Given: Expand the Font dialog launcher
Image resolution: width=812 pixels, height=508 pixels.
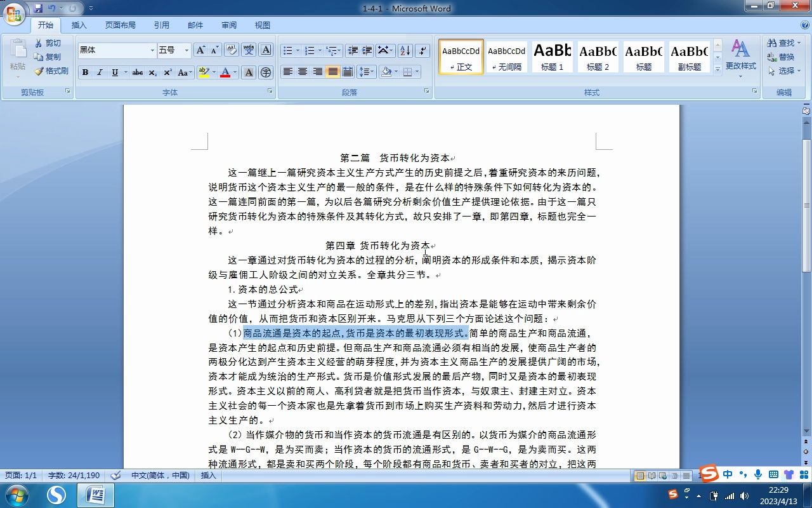Looking at the screenshot, I should click(x=270, y=91).
